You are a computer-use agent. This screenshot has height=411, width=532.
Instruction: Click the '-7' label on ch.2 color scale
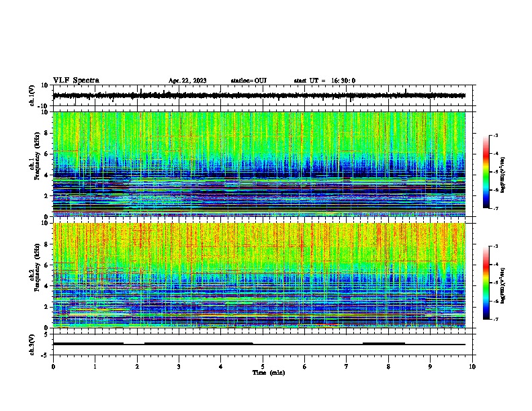(x=495, y=320)
